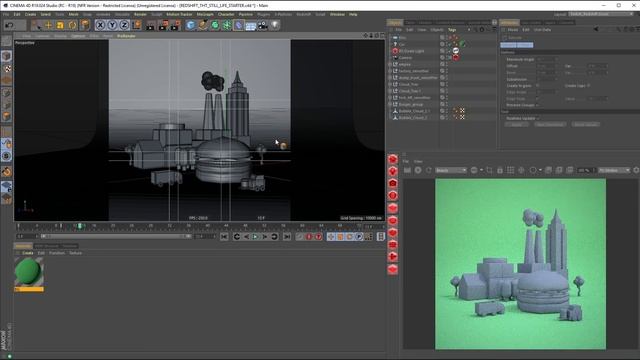Click the green Array/MoGraph generator icon
Image resolution: width=640 pixels, height=360 pixels.
pyautogui.click(x=227, y=25)
